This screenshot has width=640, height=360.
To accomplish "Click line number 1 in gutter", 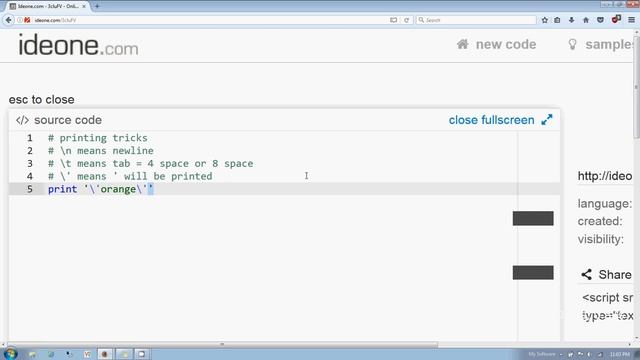I will 30,138.
